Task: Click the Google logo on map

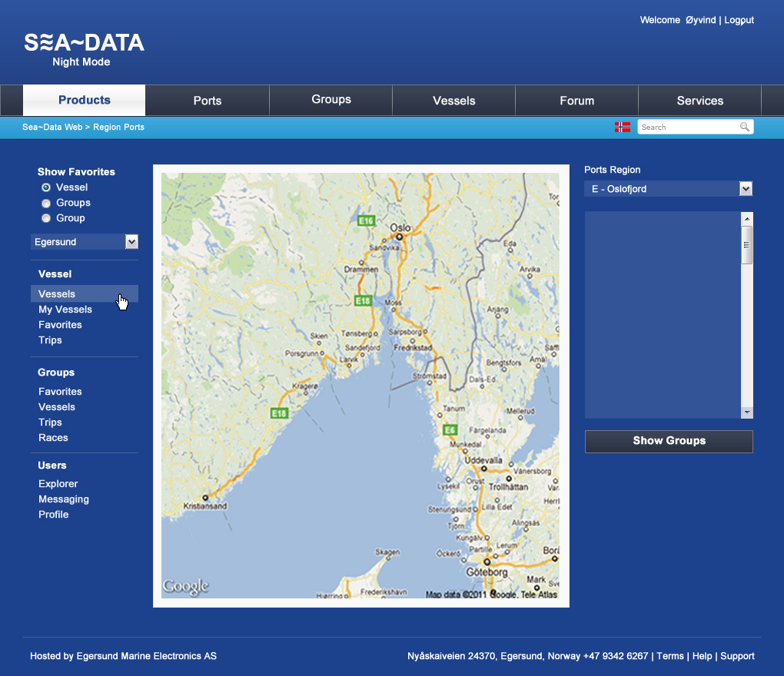Action: (x=185, y=587)
